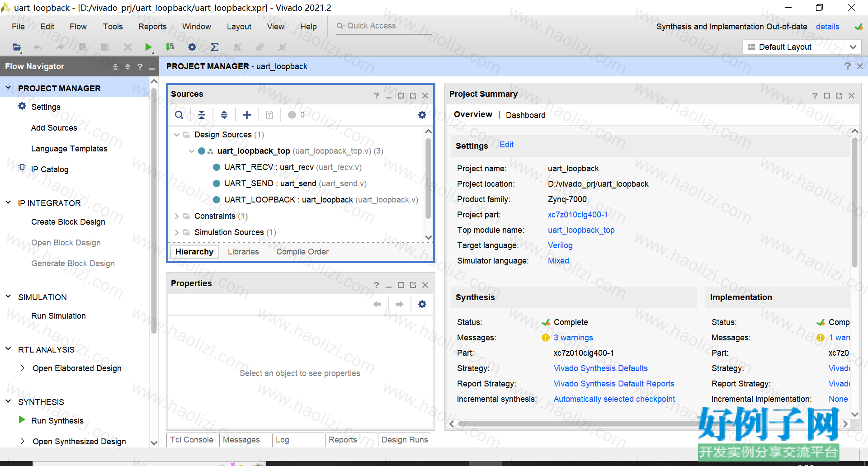Open the Design Runs tab
This screenshot has width=868, height=466.
point(405,440)
